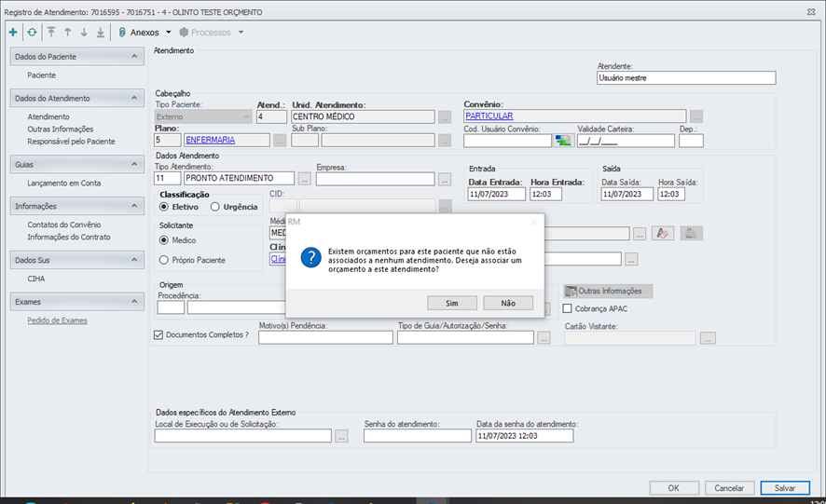Toggle the Documentos Completos checkbox

coord(158,335)
